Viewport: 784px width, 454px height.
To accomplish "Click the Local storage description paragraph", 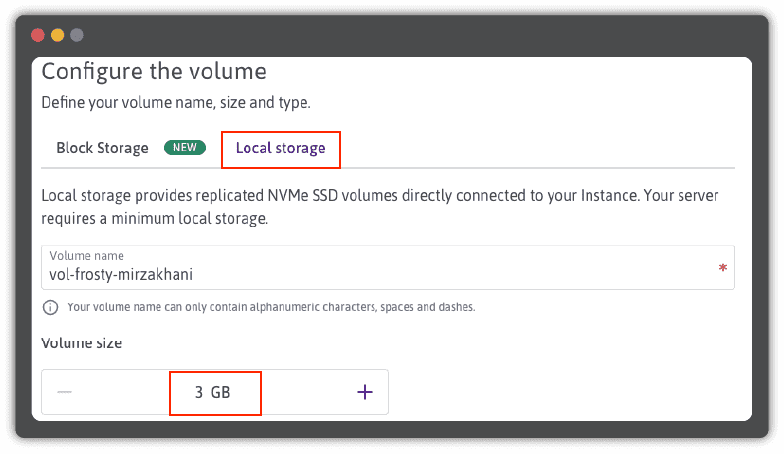I will [380, 205].
